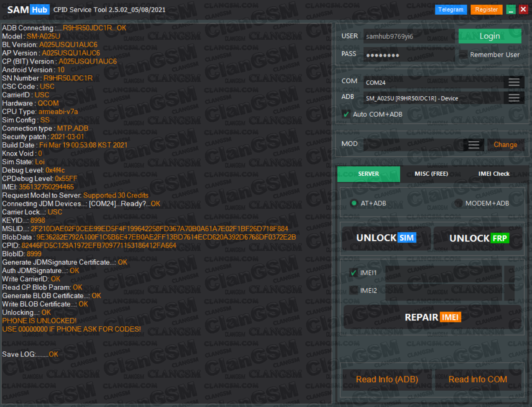This screenshot has width=532, height=407.
Task: Click the COM24 port selection box
Action: click(434, 82)
